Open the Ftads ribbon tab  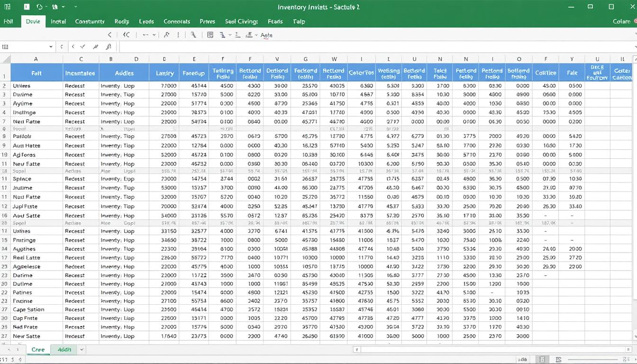click(275, 21)
